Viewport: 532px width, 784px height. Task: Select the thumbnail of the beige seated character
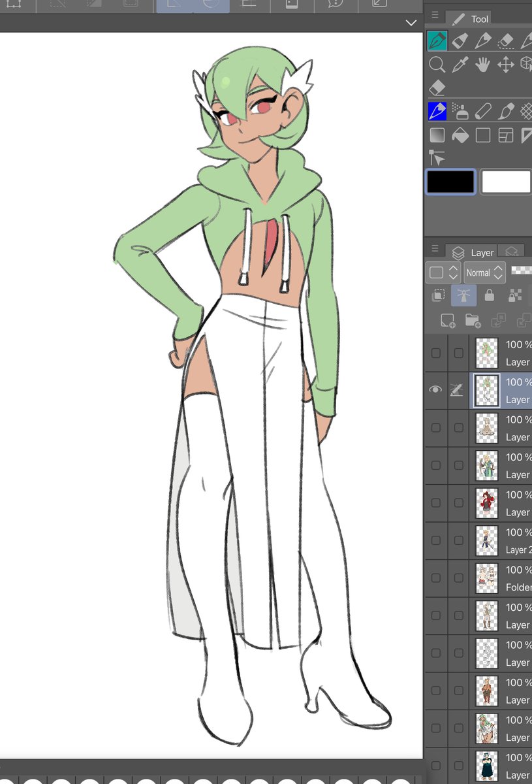click(486, 428)
